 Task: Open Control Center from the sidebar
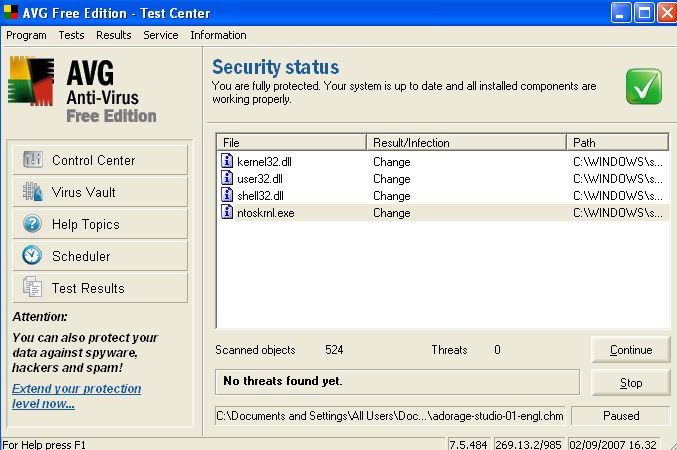100,160
